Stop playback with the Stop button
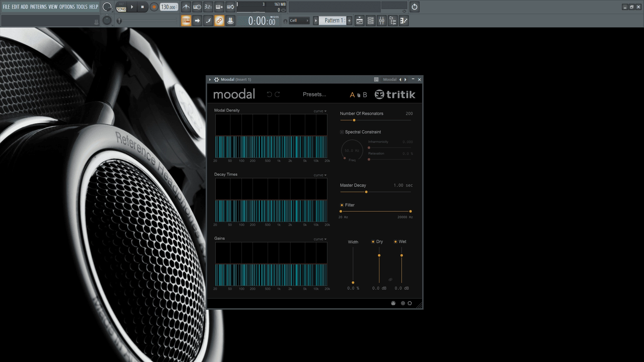644x362 pixels. [x=143, y=7]
